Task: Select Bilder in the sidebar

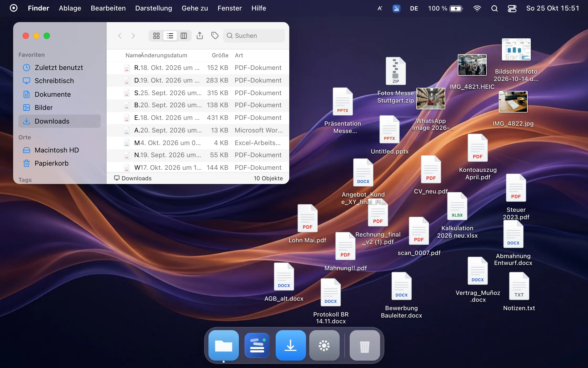Action: click(x=60, y=108)
